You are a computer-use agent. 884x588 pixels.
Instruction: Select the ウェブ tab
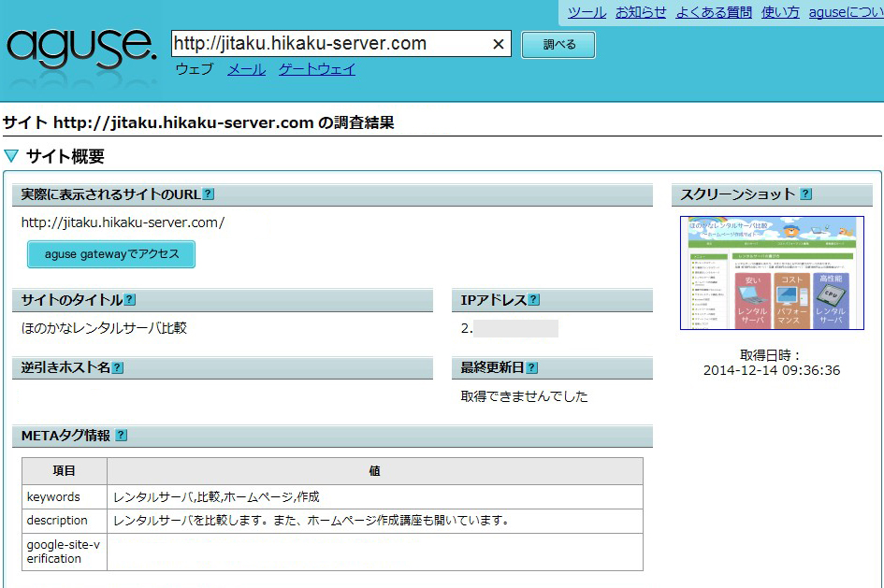[x=195, y=69]
